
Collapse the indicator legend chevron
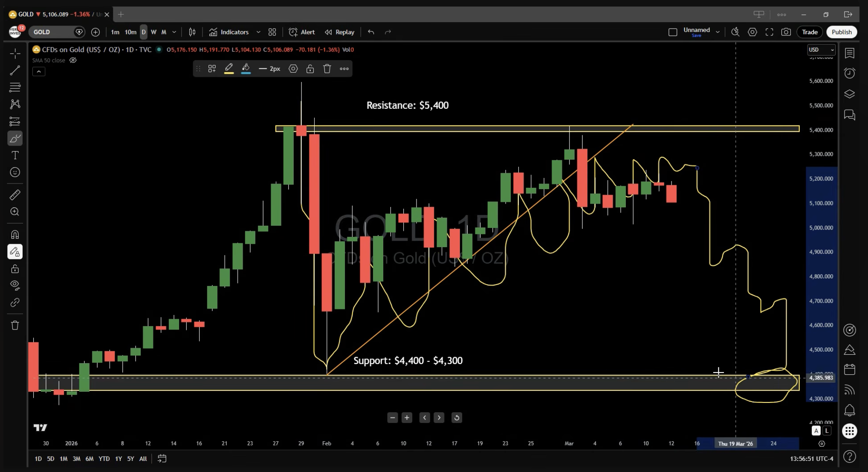pyautogui.click(x=39, y=72)
